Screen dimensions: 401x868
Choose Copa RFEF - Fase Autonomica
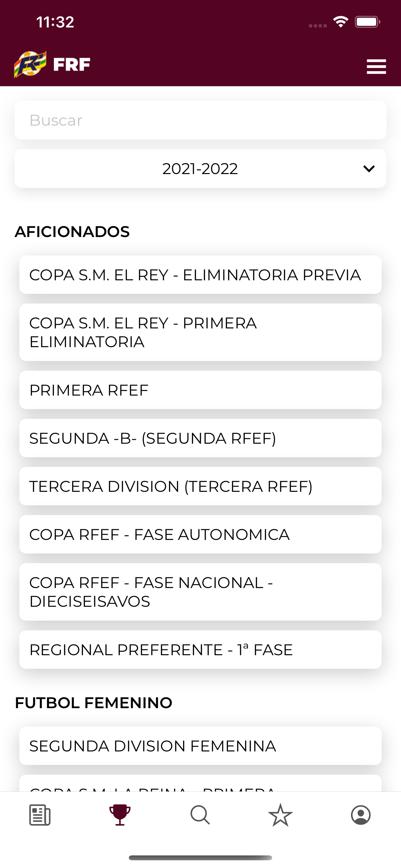pos(200,534)
